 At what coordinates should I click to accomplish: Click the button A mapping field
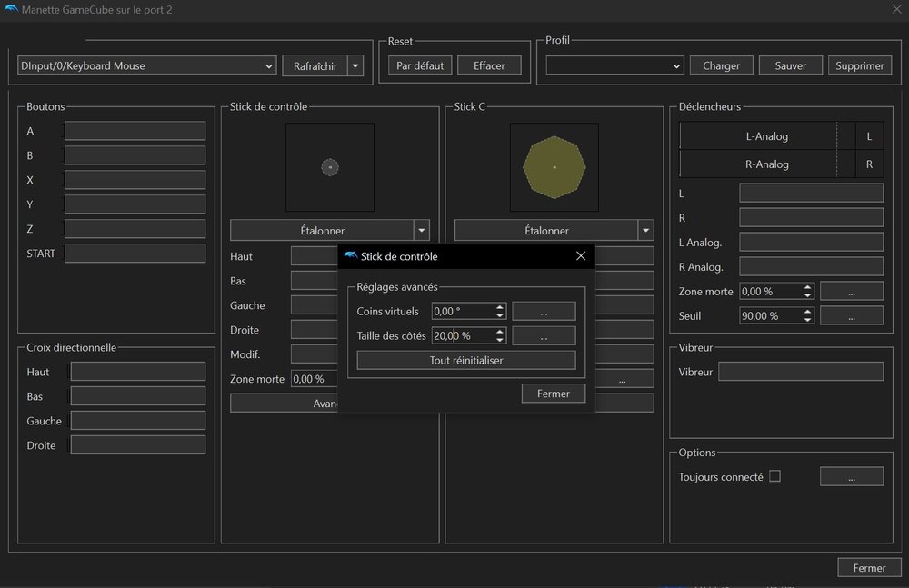[135, 131]
